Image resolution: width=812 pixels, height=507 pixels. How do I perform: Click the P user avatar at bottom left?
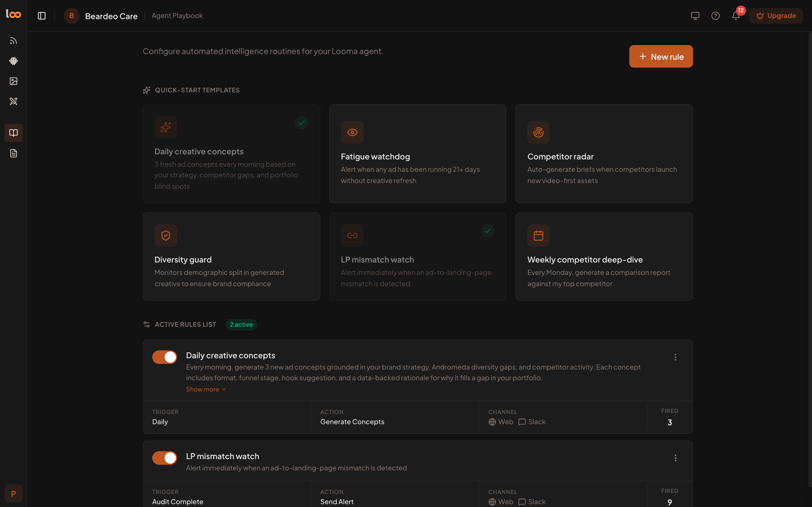click(x=14, y=493)
